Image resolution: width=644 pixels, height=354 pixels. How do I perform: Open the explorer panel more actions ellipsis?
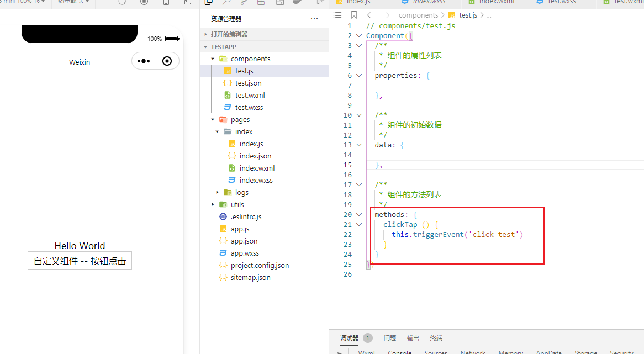pos(314,19)
